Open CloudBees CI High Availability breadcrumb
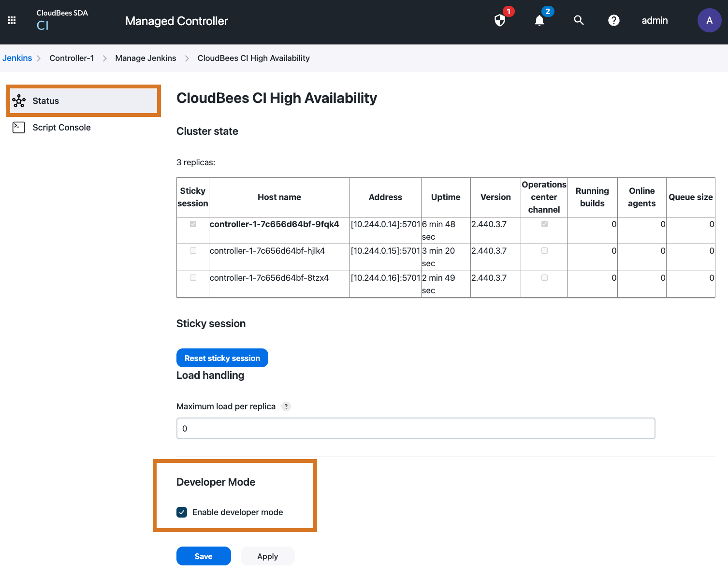Viewport: 728px width, 577px height. click(x=253, y=58)
